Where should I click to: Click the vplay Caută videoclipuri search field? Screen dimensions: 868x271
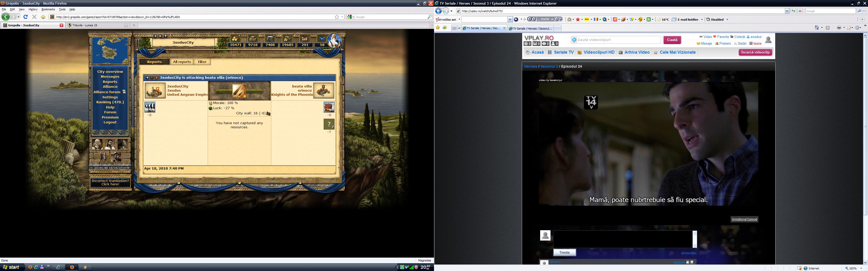[616, 40]
